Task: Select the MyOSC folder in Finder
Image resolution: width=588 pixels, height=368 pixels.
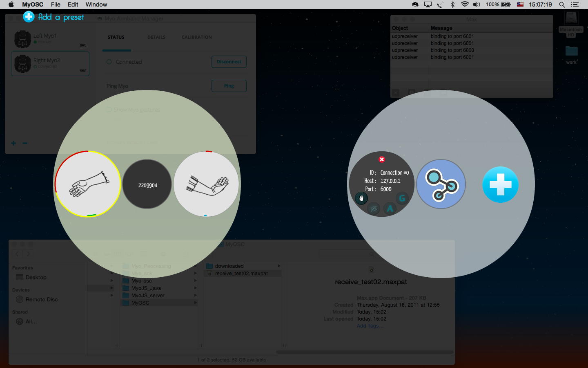Action: [159, 303]
